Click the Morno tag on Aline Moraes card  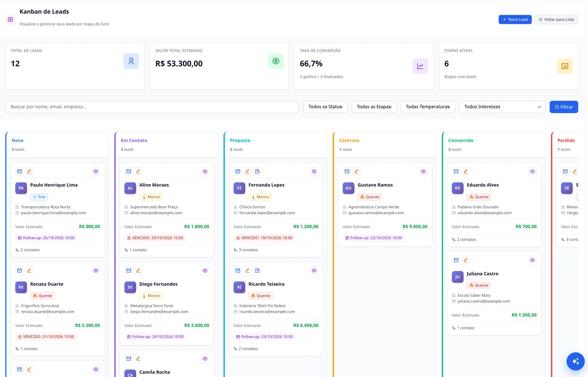[151, 197]
